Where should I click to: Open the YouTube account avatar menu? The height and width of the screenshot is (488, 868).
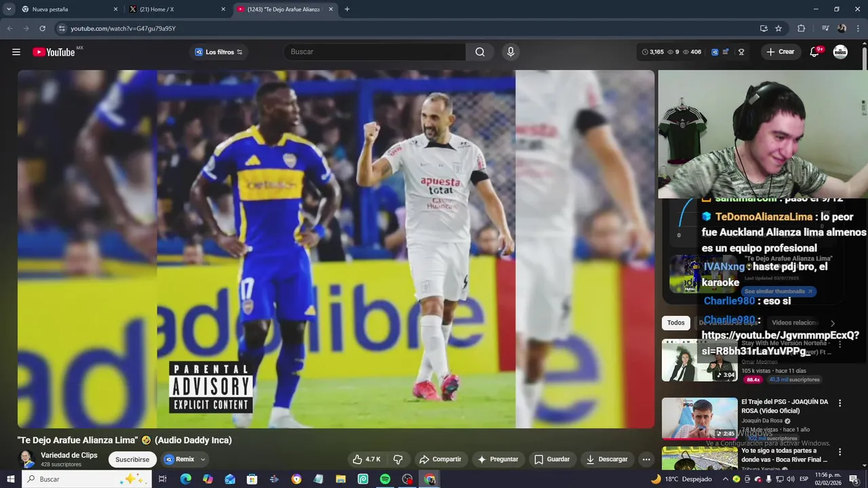point(840,52)
